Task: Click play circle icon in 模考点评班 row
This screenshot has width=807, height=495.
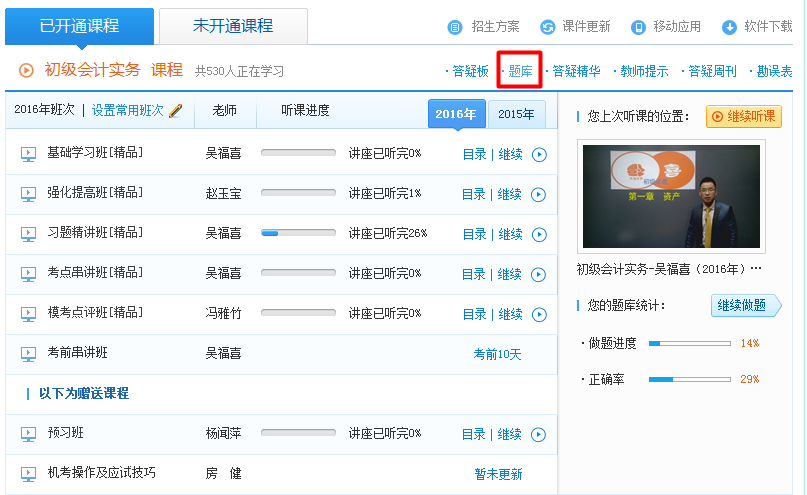Action: [x=539, y=314]
